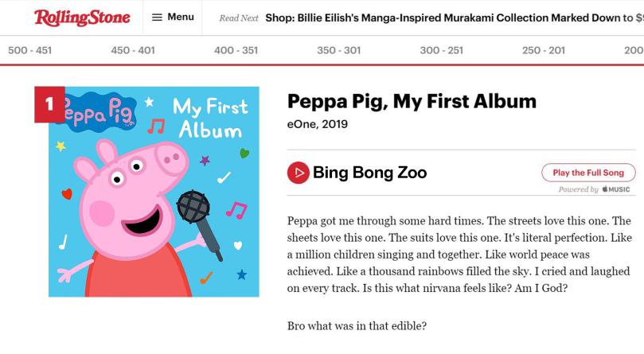Open the hamburger Menu
644x354 pixels.
(173, 17)
